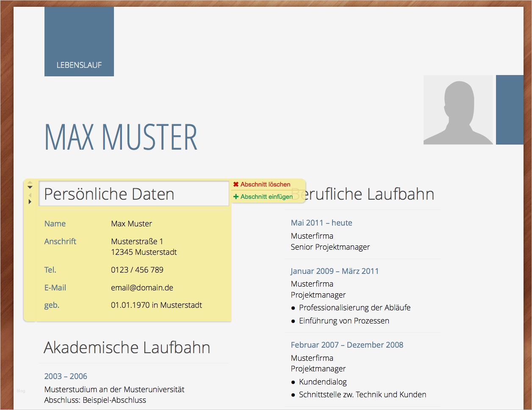
Task: Click the green plus insert section icon
Action: (x=236, y=196)
